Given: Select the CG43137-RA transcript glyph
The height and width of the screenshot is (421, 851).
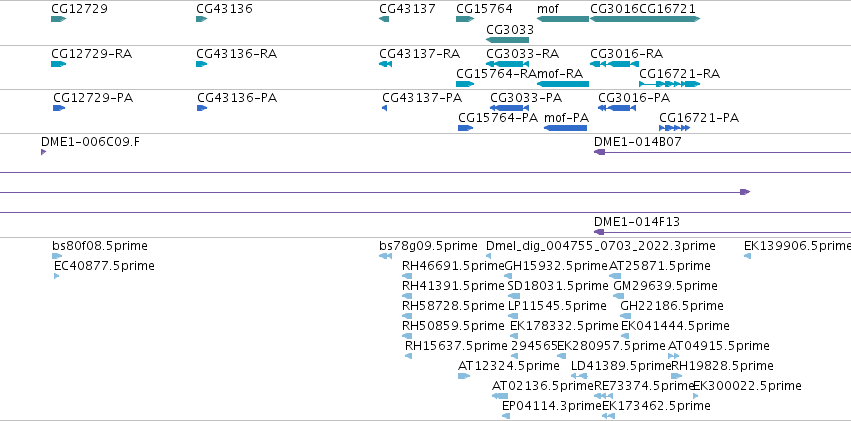Looking at the screenshot, I should coord(385,64).
